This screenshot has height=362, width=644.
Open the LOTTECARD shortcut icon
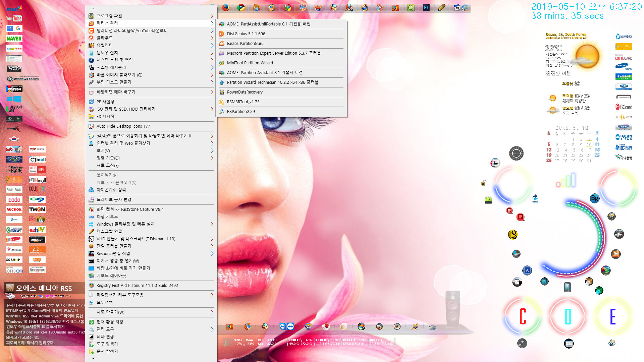tap(624, 57)
